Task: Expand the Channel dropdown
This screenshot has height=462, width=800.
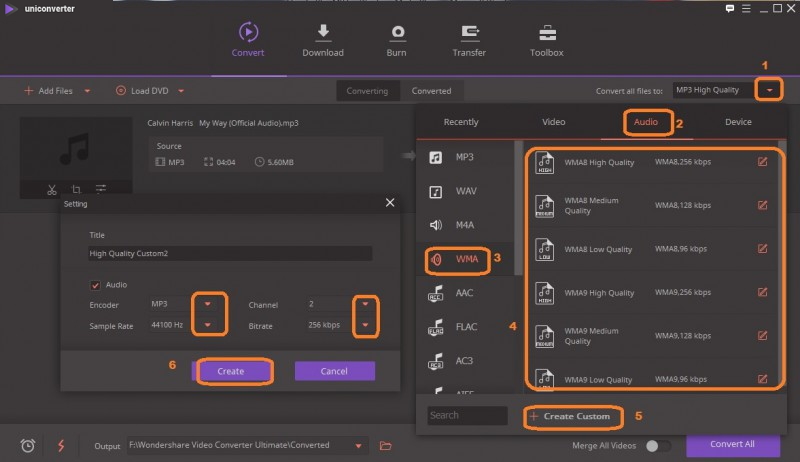Action: 365,304
